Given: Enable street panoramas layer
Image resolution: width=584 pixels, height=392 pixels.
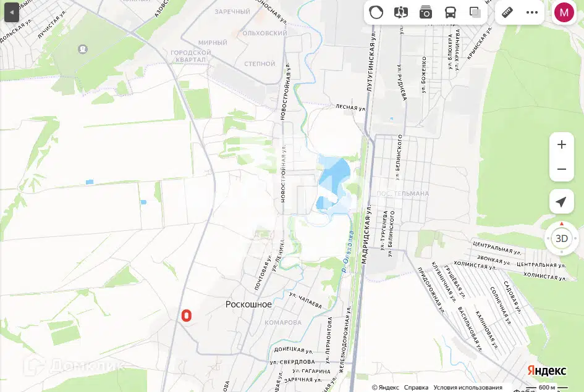Looking at the screenshot, I should pos(400,12).
